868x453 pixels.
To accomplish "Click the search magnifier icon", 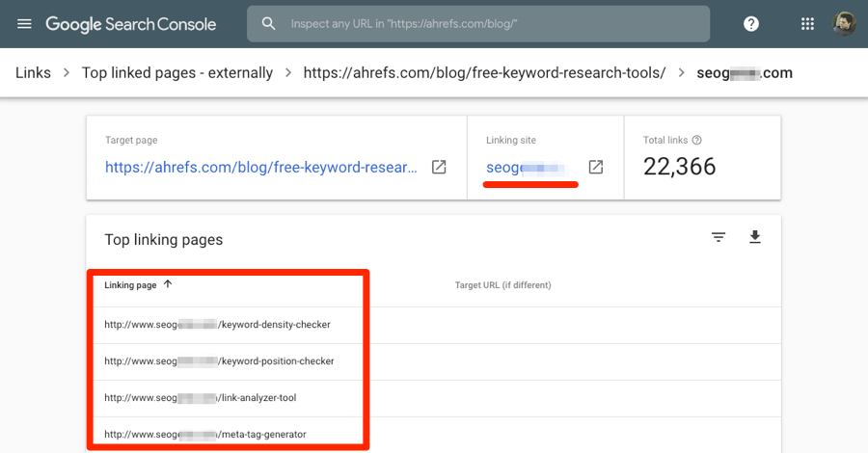I will [x=269, y=24].
